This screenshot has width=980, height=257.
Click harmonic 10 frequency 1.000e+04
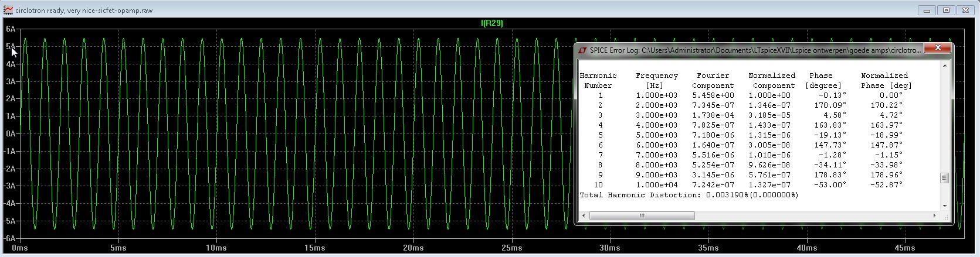point(657,185)
